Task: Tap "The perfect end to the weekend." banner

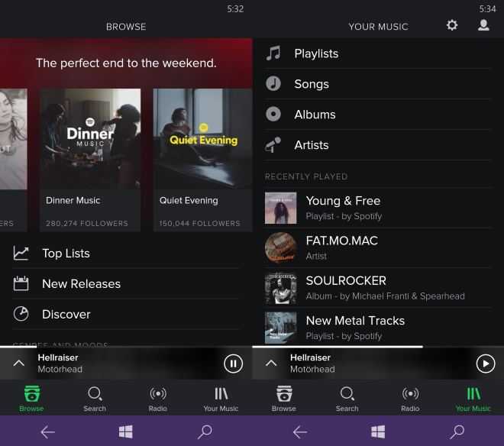Action: (126, 63)
